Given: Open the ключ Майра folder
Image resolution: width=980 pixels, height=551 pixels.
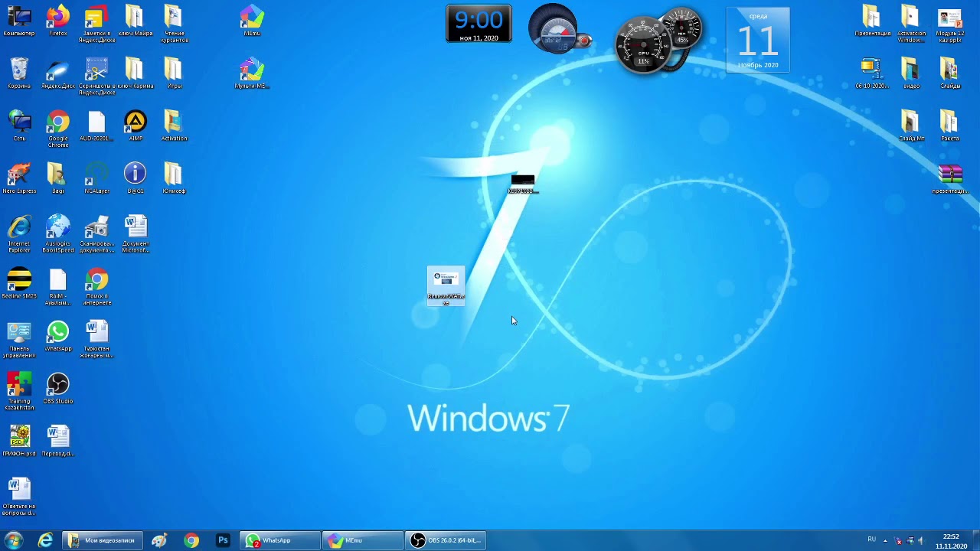Looking at the screenshot, I should tap(135, 21).
